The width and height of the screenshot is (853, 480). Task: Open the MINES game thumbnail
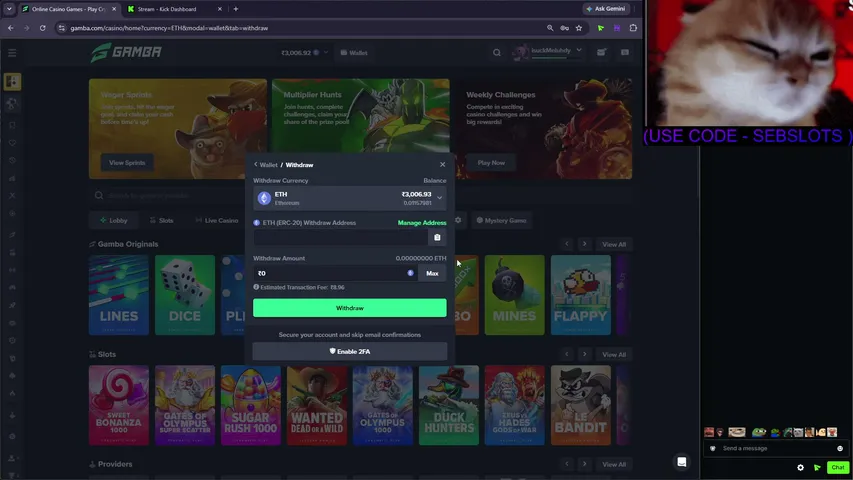(x=514, y=295)
